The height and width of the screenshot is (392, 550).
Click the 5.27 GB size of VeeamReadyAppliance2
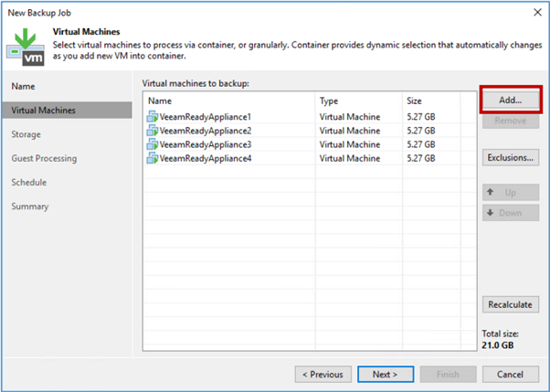[421, 131]
